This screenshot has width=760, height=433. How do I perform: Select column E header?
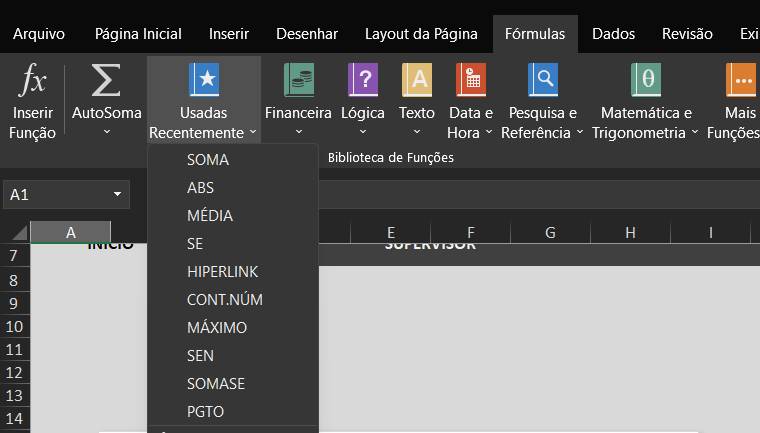click(x=391, y=233)
